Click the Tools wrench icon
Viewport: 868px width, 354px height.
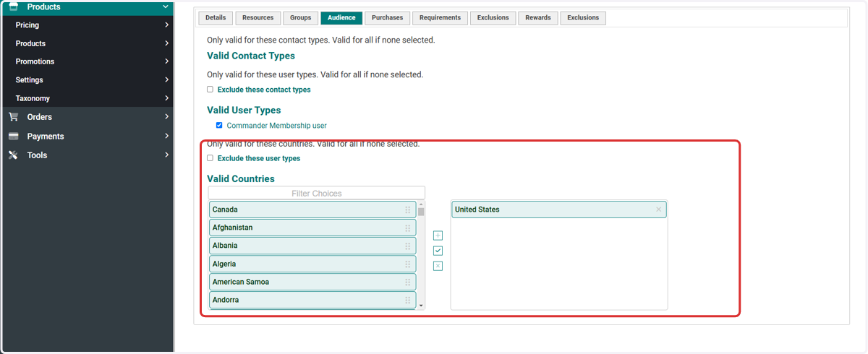coord(13,155)
